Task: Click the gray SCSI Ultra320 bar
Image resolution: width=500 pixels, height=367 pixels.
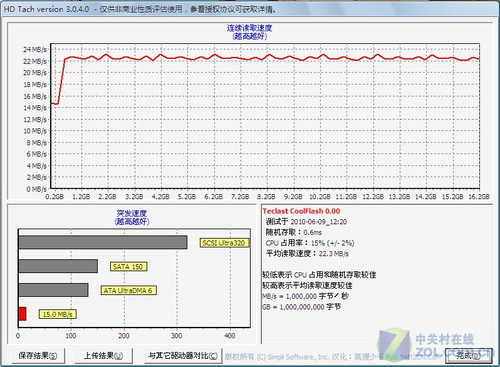Action: (103, 242)
